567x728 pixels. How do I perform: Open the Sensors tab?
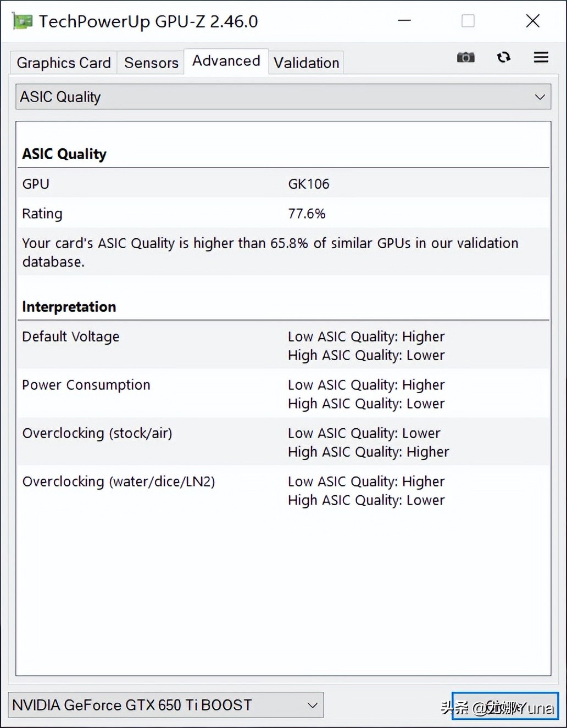pyautogui.click(x=151, y=63)
